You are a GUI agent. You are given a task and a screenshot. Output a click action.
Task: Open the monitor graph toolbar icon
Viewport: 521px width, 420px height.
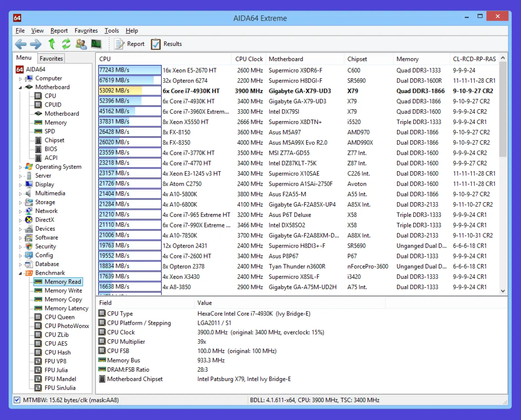click(96, 44)
